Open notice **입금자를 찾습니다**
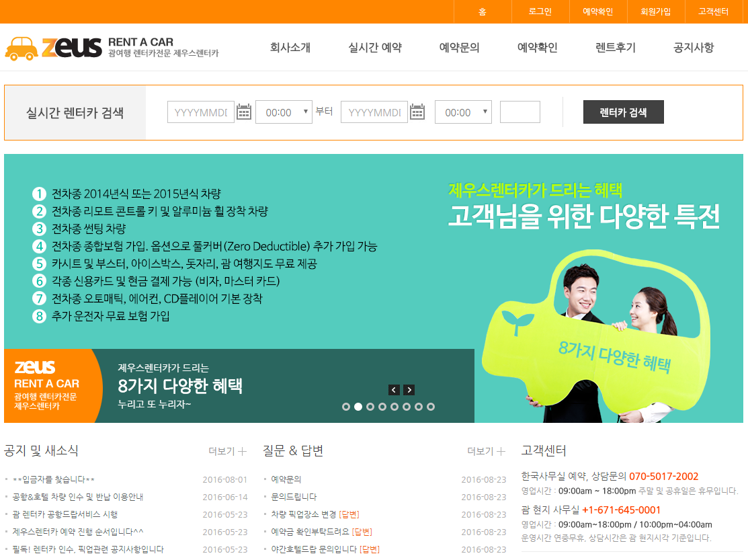 point(54,479)
